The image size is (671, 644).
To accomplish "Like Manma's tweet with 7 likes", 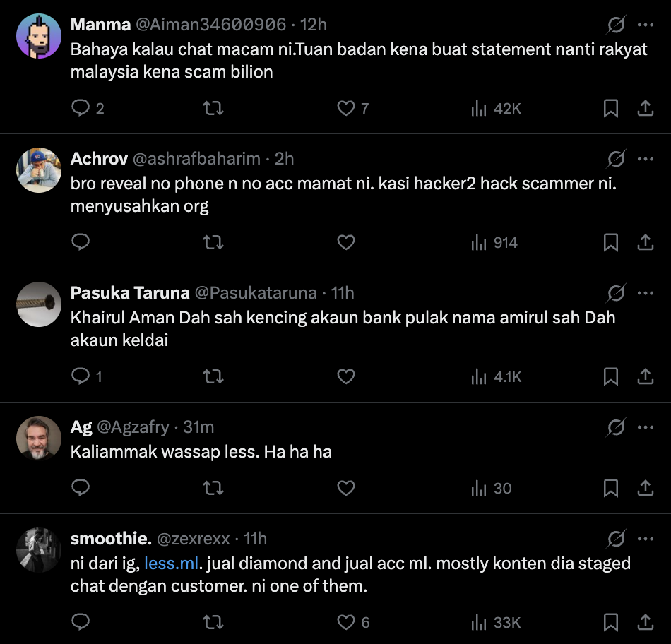I will tap(345, 108).
